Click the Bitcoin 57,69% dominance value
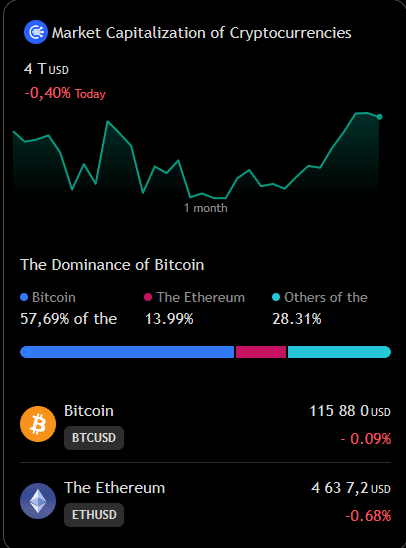406x548 pixels. 68,319
